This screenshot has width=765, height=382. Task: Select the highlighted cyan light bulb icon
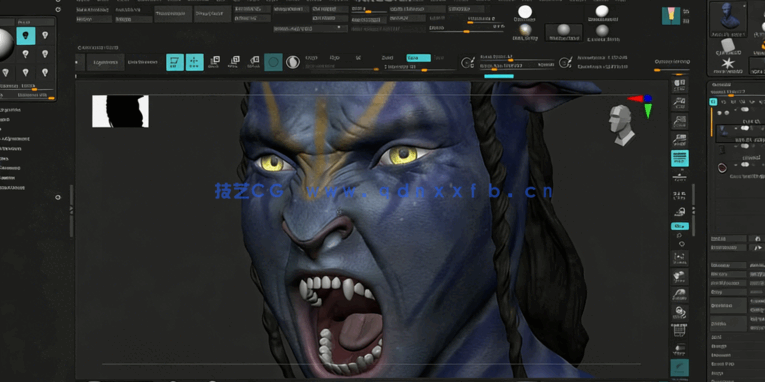(x=25, y=36)
